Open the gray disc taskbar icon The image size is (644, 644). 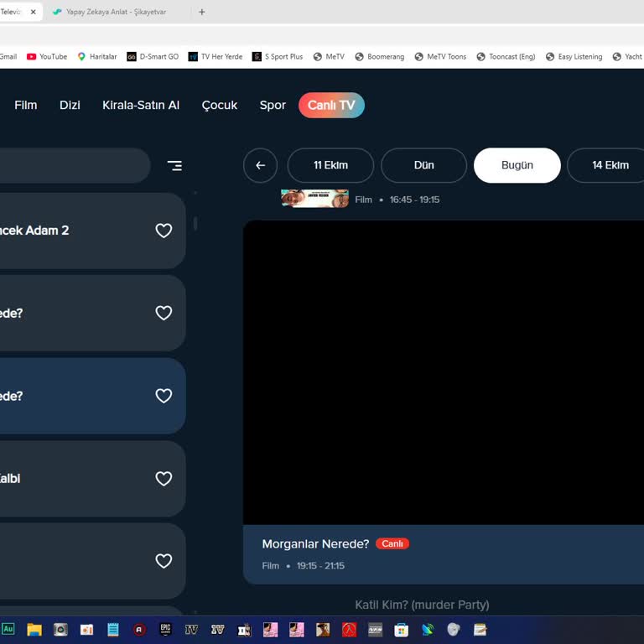click(454, 629)
